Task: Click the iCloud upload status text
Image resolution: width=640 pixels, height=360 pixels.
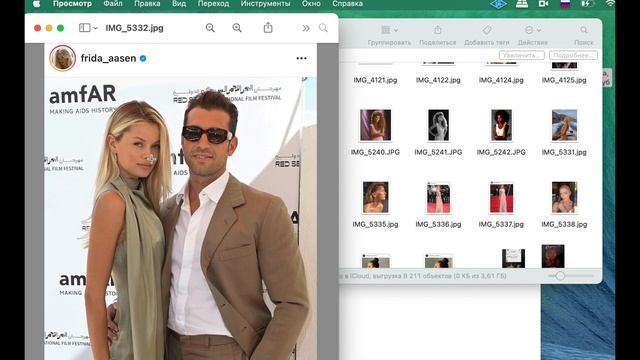Action: pyautogui.click(x=423, y=276)
